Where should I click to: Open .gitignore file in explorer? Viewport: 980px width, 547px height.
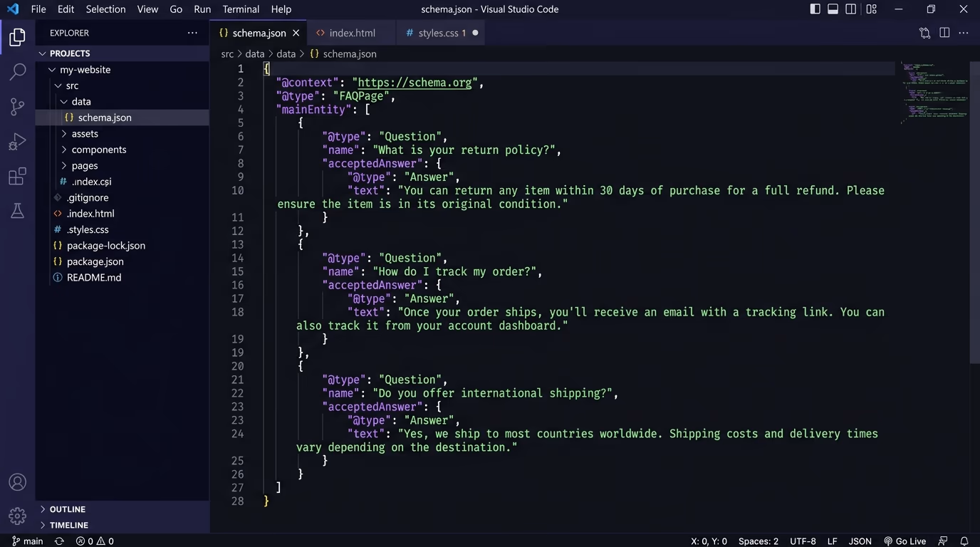coord(123,197)
